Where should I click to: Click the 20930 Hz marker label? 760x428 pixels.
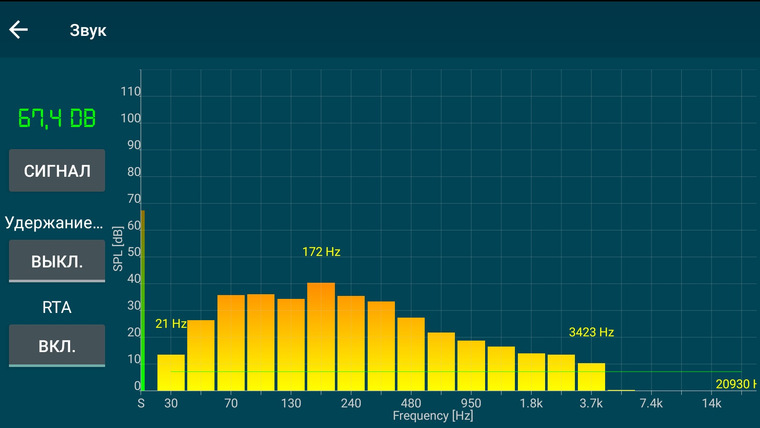pyautogui.click(x=737, y=384)
